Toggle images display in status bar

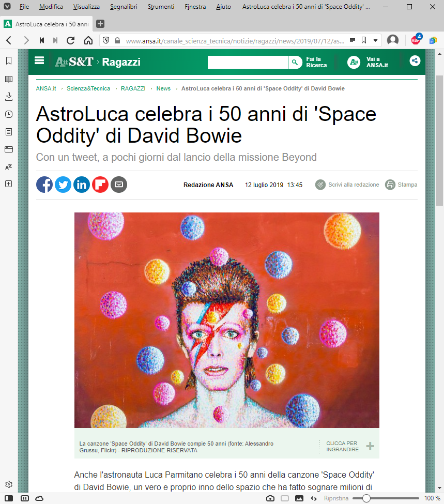[299, 498]
